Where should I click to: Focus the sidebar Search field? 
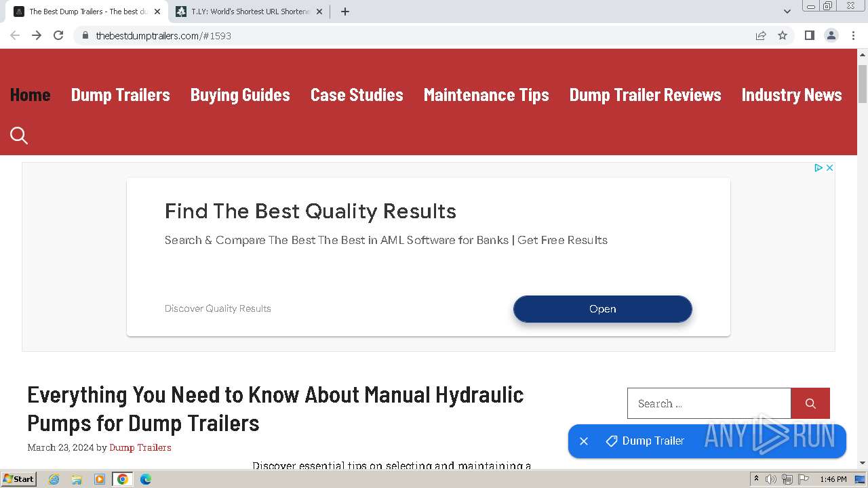[x=709, y=403]
